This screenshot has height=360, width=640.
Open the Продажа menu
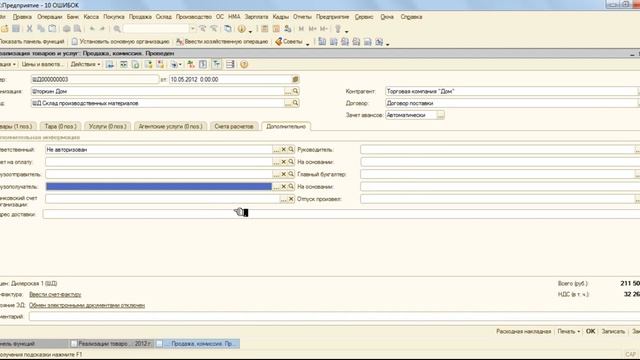140,17
